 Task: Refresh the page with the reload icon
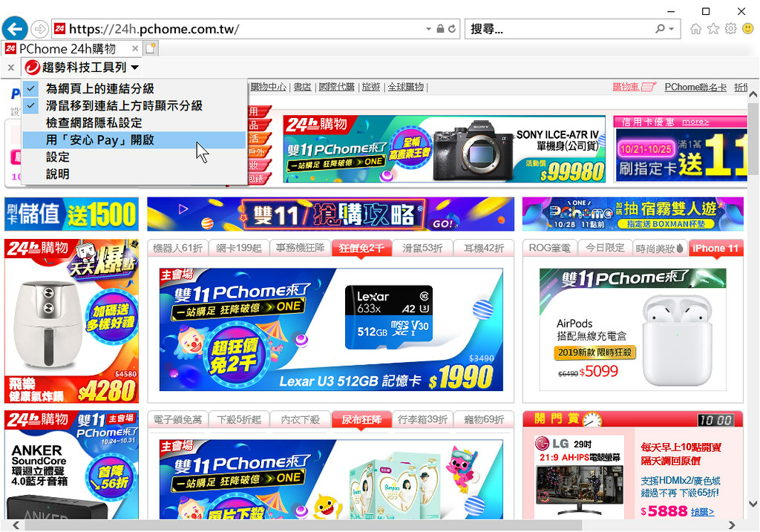(x=452, y=29)
